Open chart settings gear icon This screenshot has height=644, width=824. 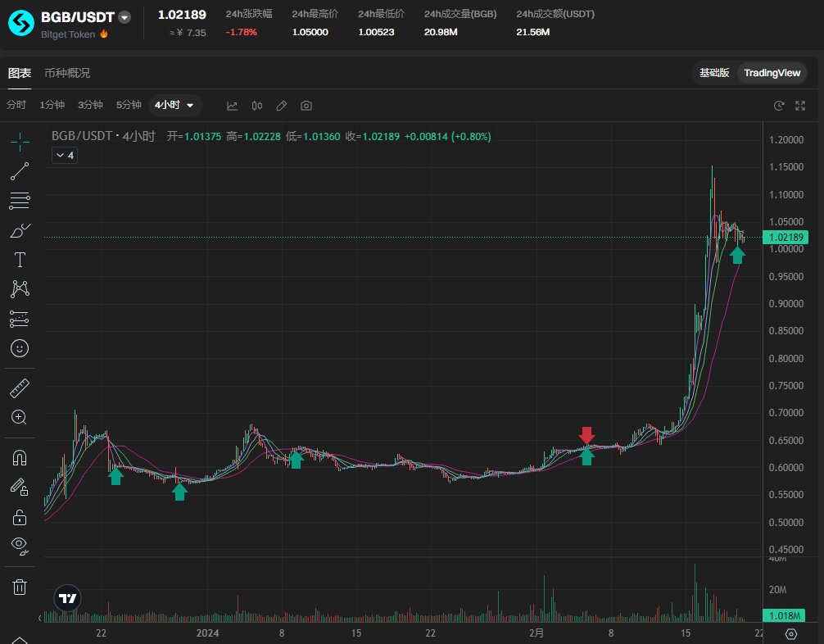pyautogui.click(x=791, y=634)
